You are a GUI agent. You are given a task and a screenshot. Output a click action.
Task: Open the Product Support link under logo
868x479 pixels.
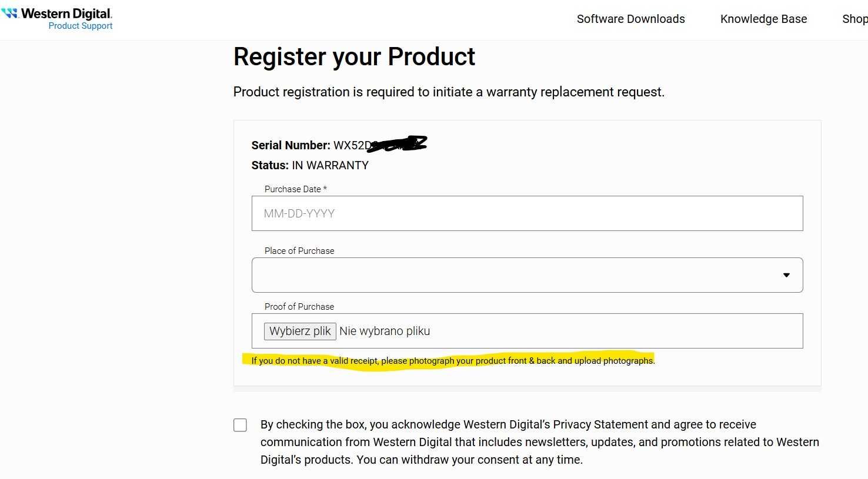tap(81, 26)
